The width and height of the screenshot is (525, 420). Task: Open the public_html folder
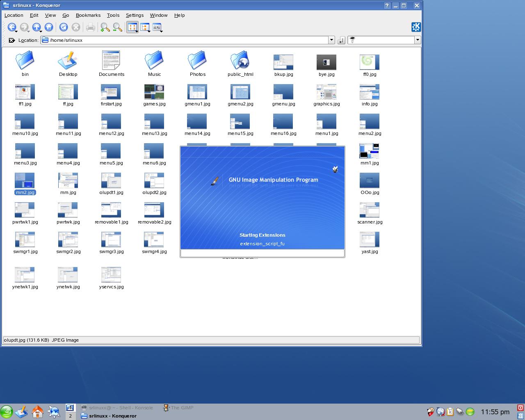pyautogui.click(x=240, y=64)
